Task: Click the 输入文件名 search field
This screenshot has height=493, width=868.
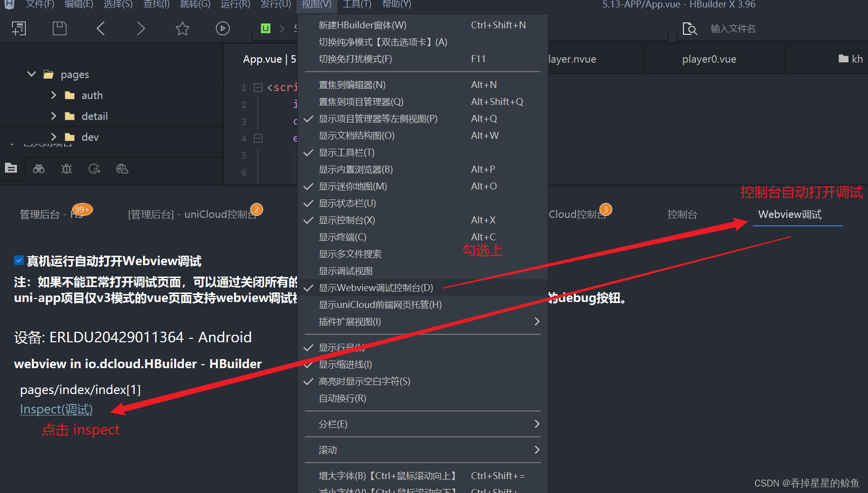Action: point(733,28)
